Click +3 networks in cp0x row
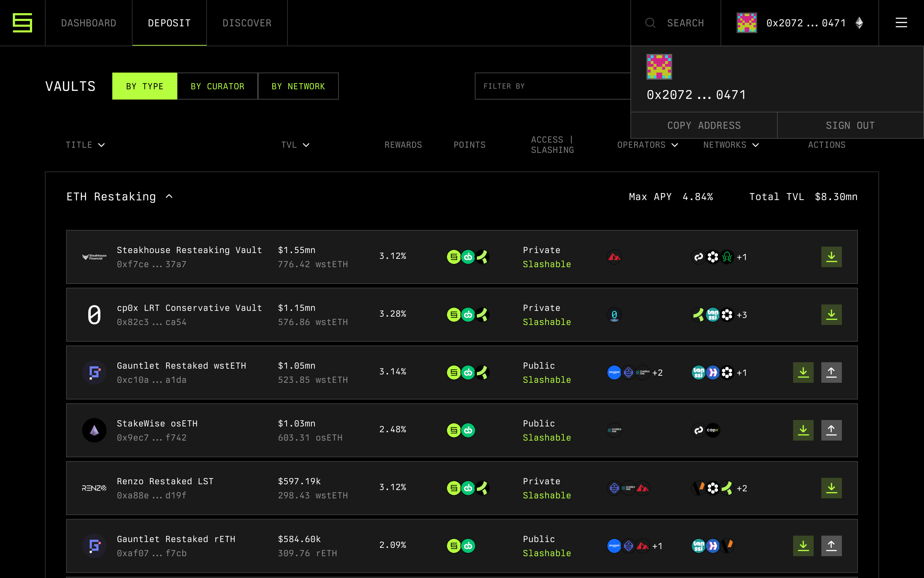 [x=742, y=315]
